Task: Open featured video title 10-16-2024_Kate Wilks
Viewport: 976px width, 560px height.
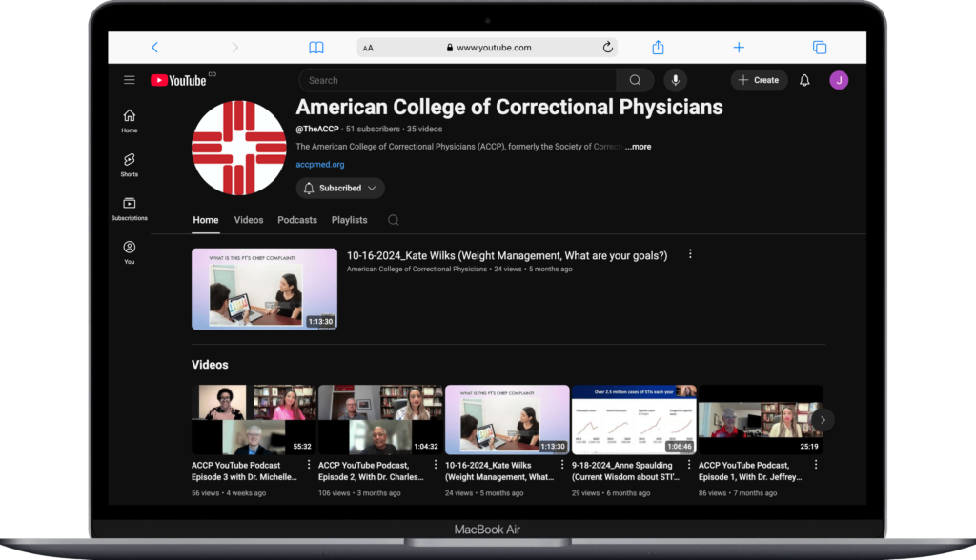Action: click(x=507, y=256)
